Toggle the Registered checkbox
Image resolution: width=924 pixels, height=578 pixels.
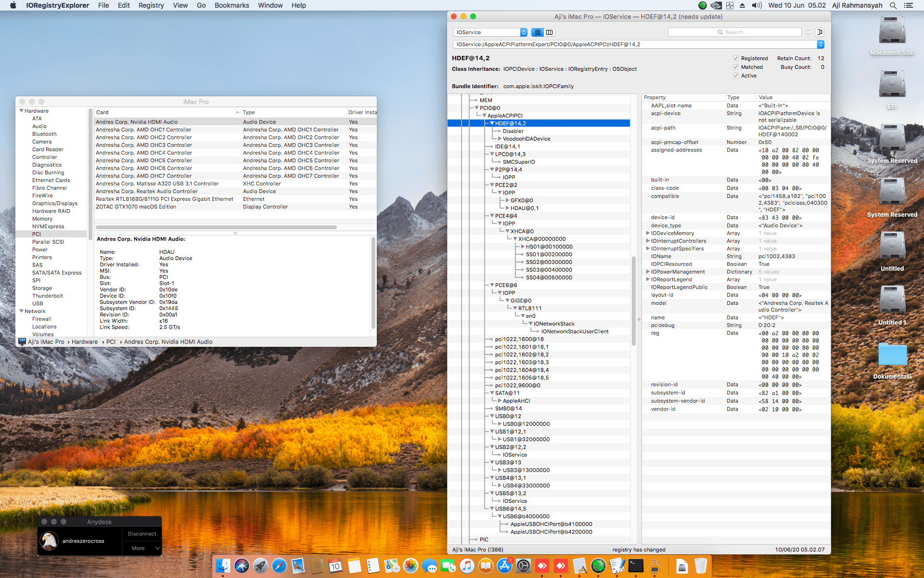coord(736,58)
